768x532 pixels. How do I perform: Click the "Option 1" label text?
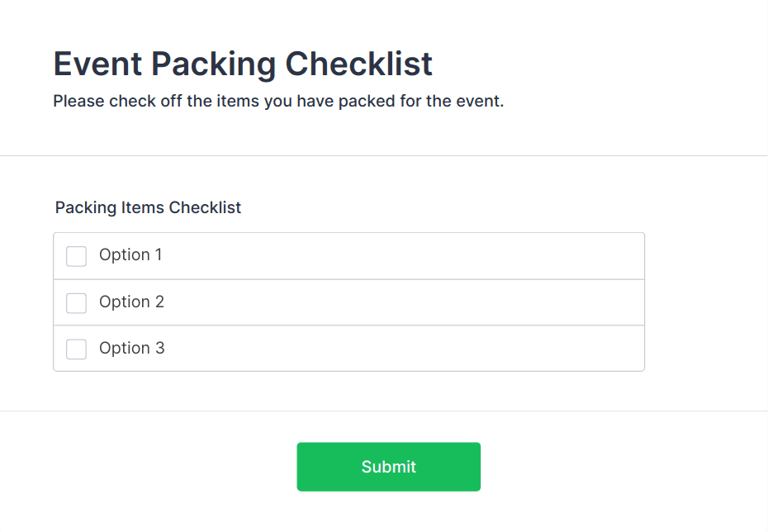pyautogui.click(x=130, y=255)
